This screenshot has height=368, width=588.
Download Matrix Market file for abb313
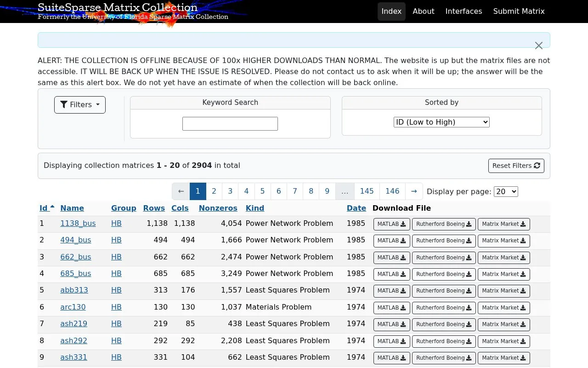click(504, 291)
